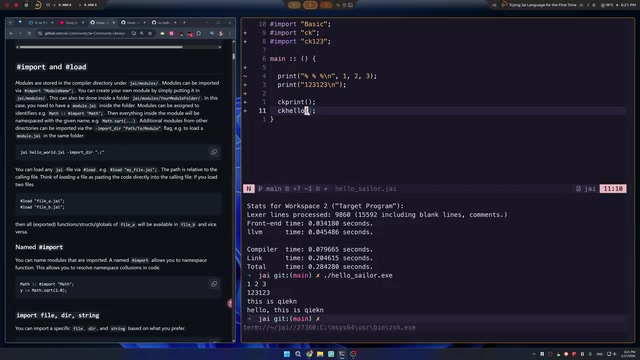Viewport: 640px width, 360px height.
Task: Click the 11:10 cursor position indicator
Action: click(x=613, y=189)
